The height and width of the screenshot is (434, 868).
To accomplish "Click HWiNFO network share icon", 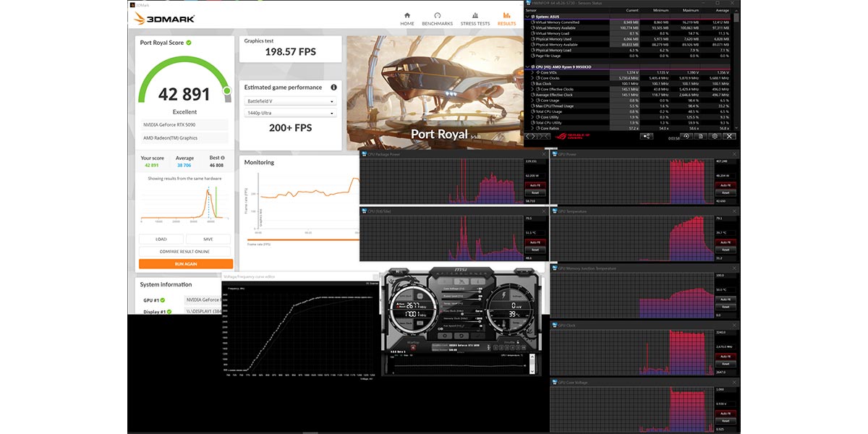I will 647,136.
